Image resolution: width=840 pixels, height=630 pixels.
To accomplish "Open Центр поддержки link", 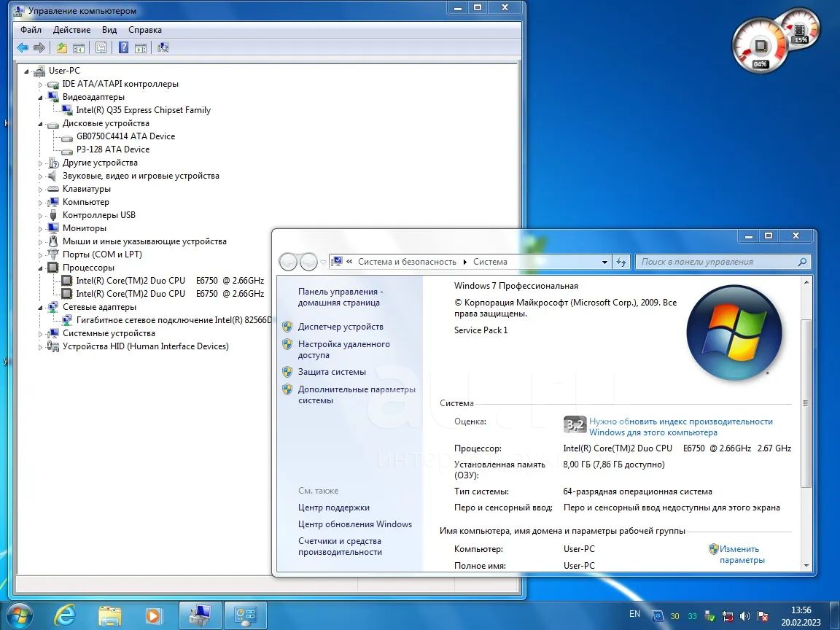I will pos(334,507).
